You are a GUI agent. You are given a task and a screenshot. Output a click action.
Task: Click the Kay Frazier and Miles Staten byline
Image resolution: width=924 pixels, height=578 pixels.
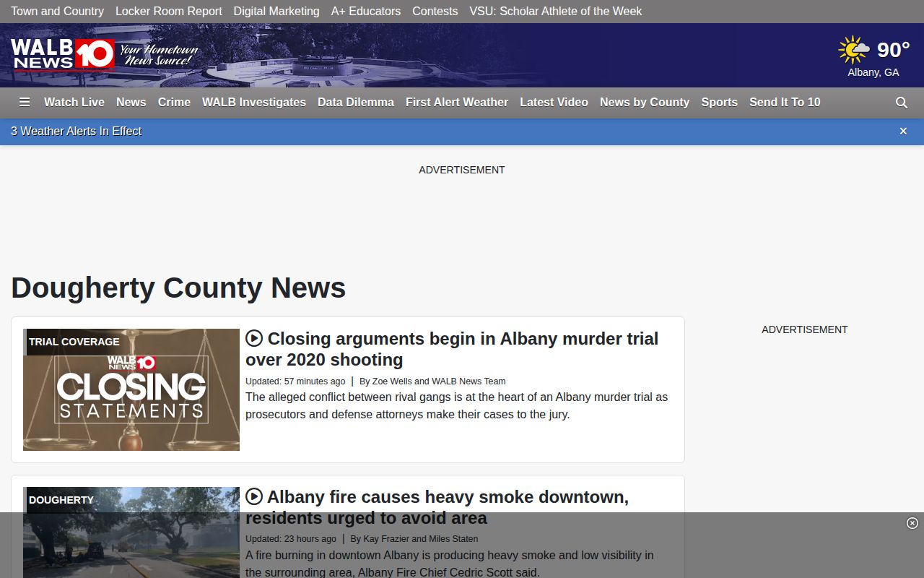tap(414, 539)
